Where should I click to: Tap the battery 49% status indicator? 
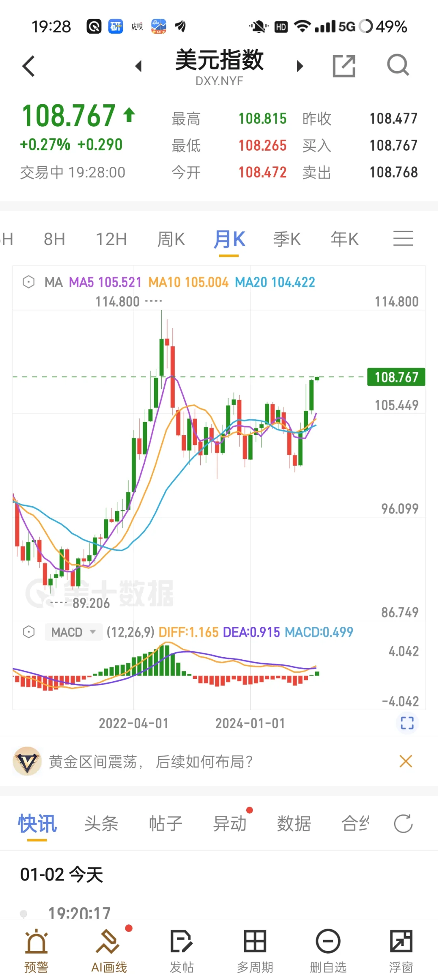pyautogui.click(x=383, y=26)
